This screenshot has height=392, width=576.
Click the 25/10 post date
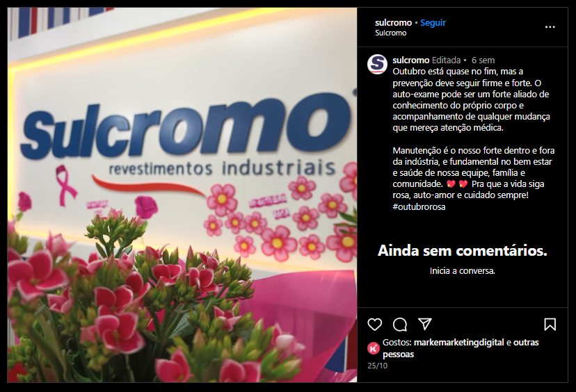[377, 366]
